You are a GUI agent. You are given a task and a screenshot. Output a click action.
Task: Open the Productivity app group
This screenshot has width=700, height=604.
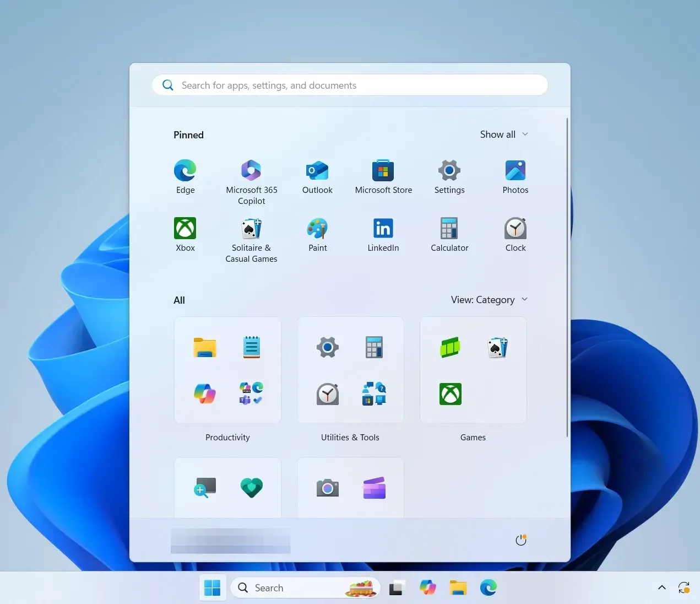(x=227, y=370)
